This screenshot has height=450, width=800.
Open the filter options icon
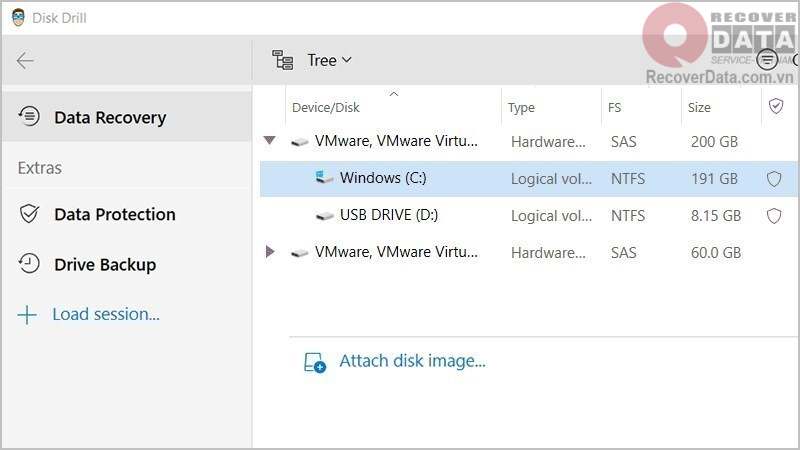pos(767,60)
